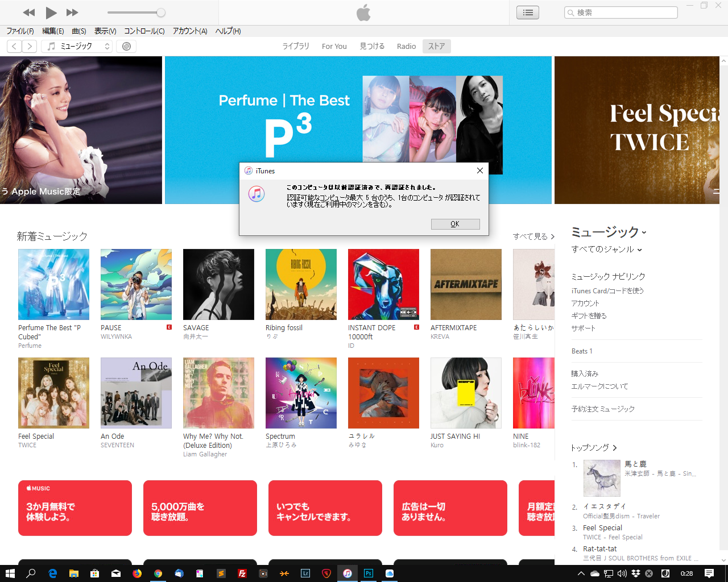Go back with the left arrow button

click(x=14, y=47)
